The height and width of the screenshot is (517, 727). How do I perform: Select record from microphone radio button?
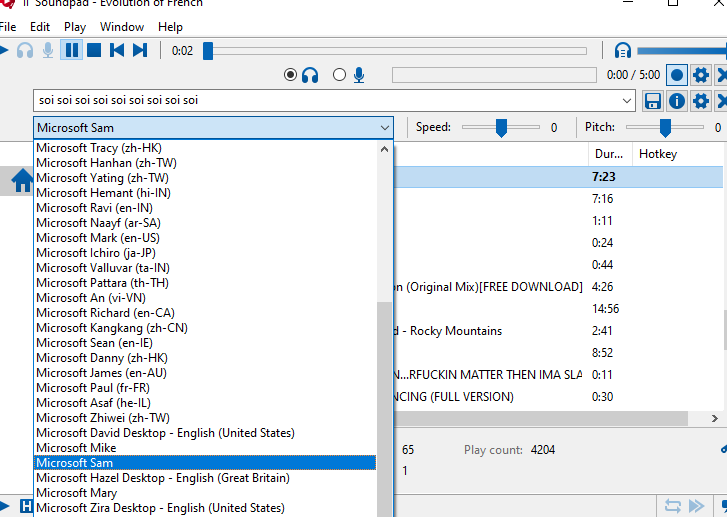(339, 75)
